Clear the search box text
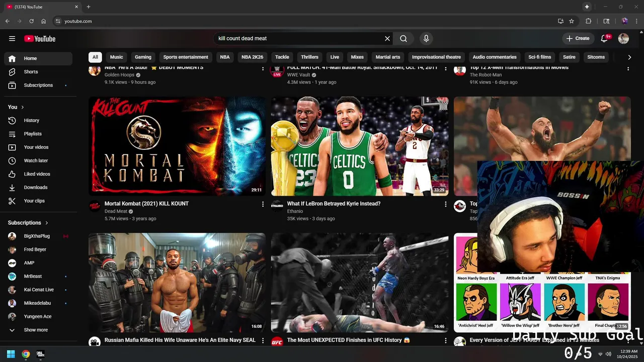Image resolution: width=644 pixels, height=362 pixels. point(387,39)
